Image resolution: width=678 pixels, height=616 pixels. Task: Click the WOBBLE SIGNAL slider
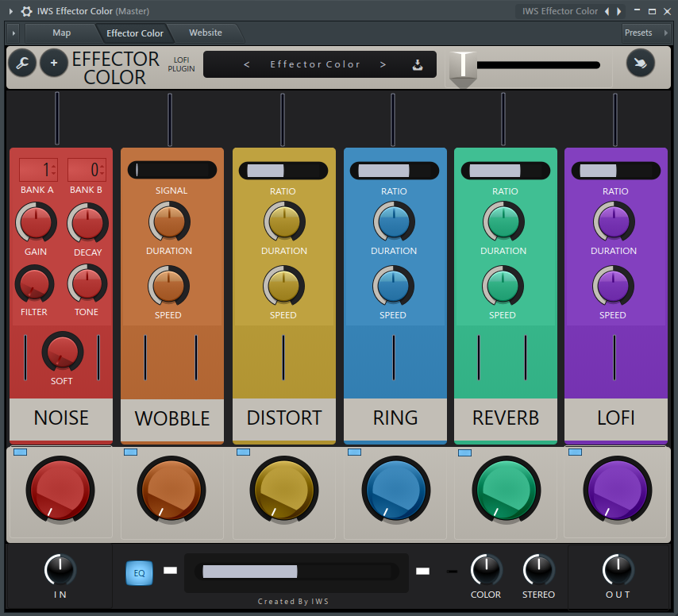[x=172, y=170]
